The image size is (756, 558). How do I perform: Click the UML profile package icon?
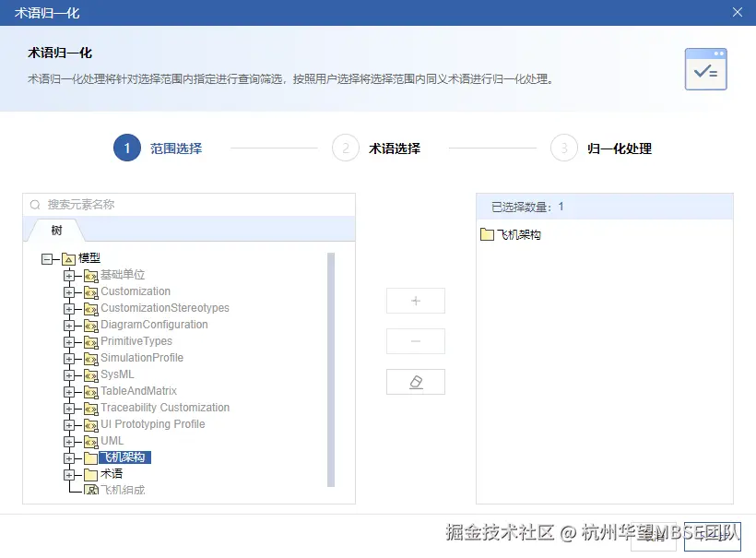(90, 442)
